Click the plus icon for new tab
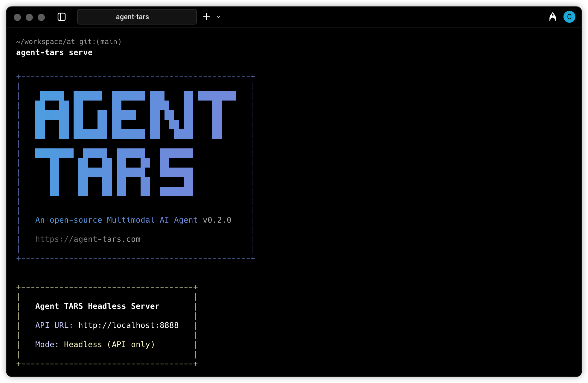 coord(206,17)
